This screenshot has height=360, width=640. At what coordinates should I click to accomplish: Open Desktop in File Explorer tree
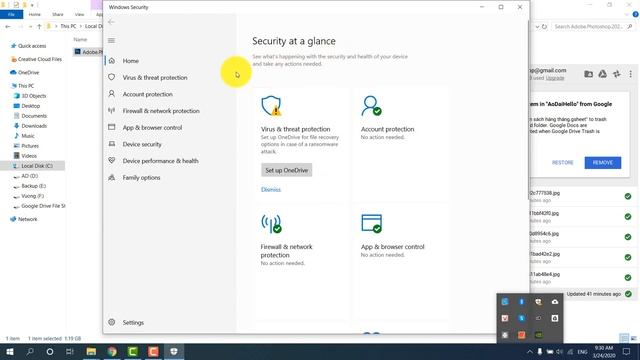(31, 106)
